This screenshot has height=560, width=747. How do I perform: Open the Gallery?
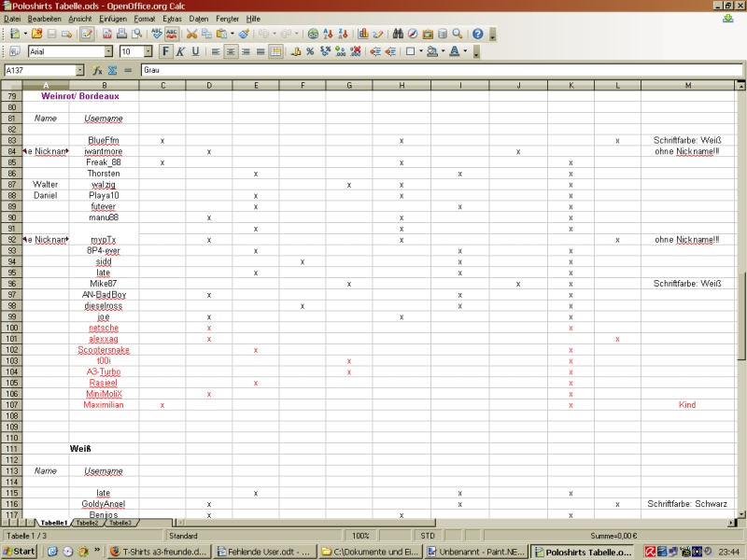click(428, 34)
